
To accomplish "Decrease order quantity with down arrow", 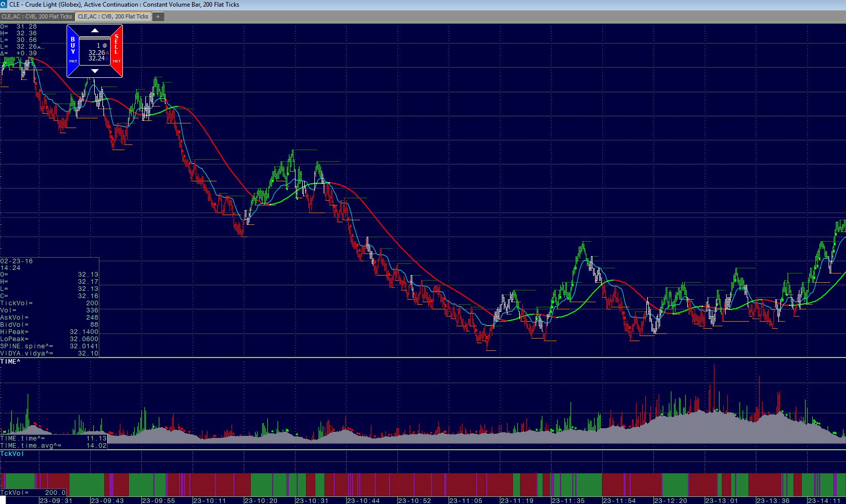I will coord(95,71).
